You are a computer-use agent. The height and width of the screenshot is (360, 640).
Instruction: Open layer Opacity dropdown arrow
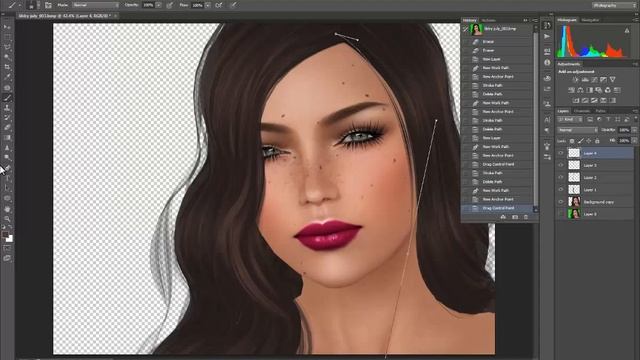coord(634,130)
